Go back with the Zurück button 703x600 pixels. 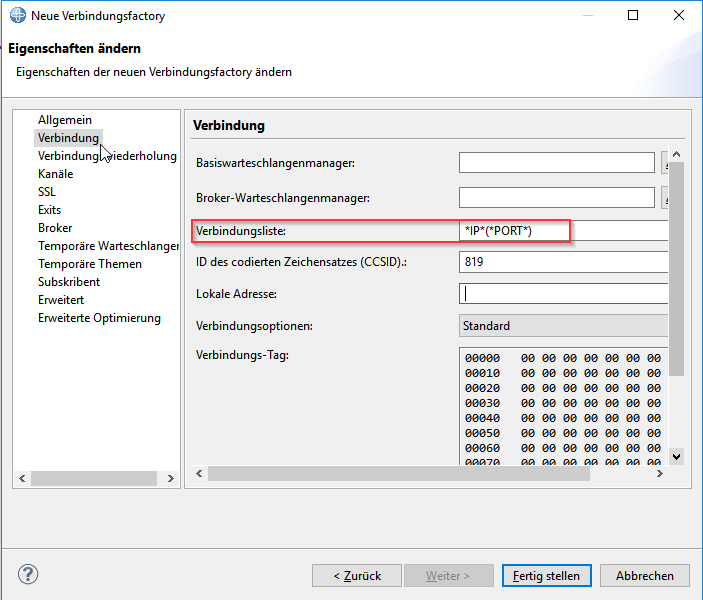coord(356,576)
